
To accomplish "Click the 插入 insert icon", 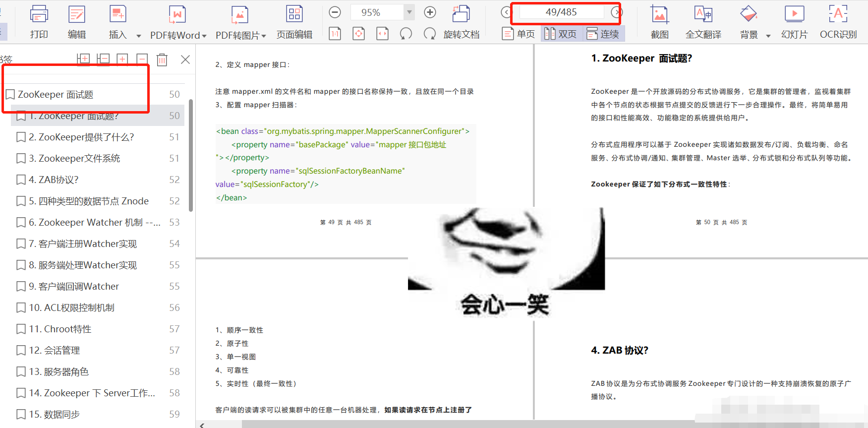I will (118, 14).
